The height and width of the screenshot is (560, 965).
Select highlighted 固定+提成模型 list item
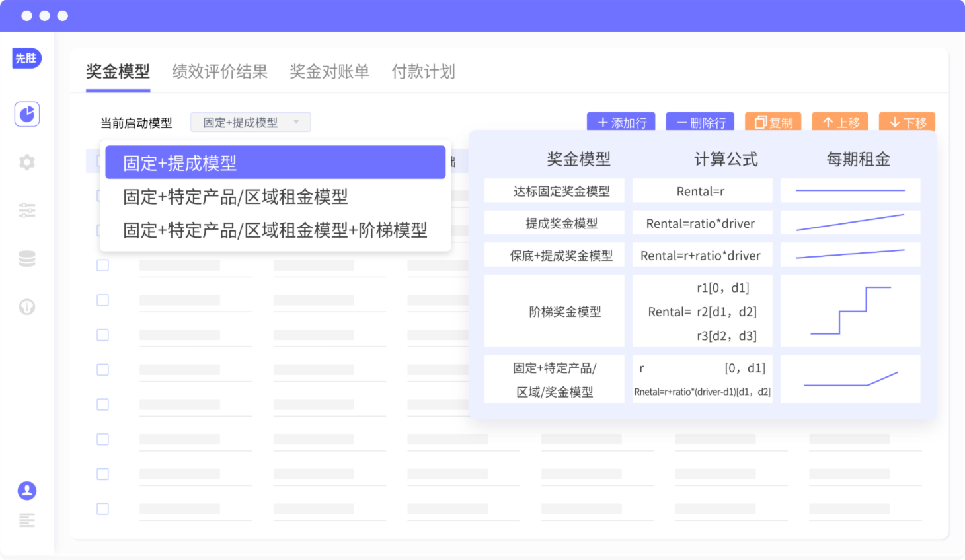click(275, 163)
